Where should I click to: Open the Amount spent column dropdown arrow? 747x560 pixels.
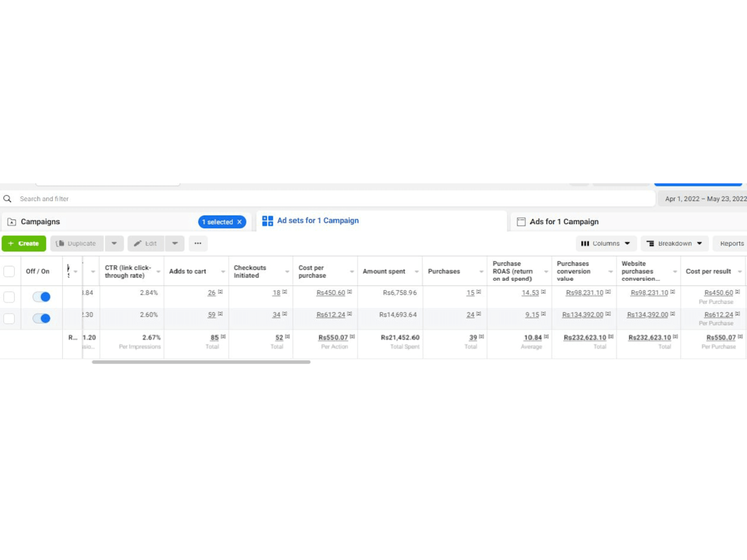point(417,272)
